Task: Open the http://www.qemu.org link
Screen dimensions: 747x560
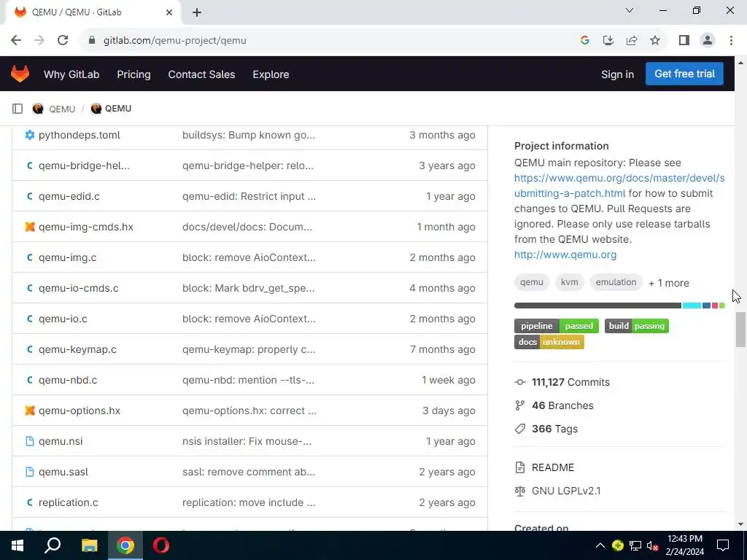Action: 565,254
